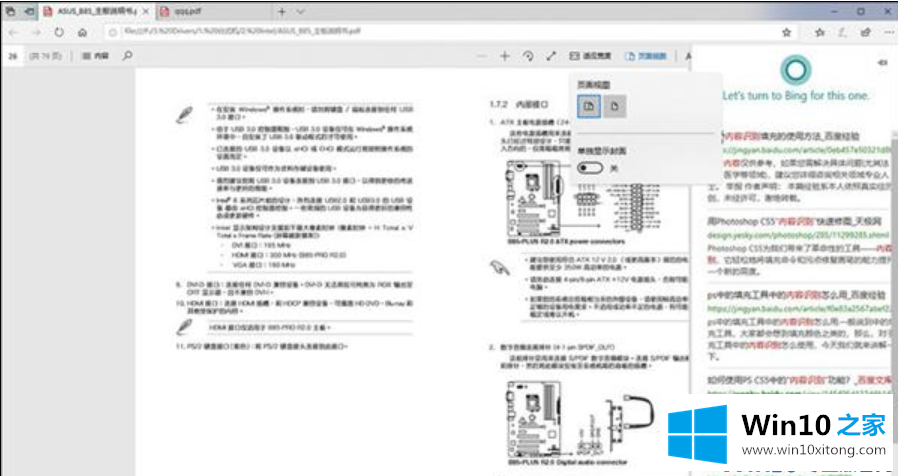This screenshot has height=476, width=898.
Task: Open the page view button
Action: click(646, 56)
